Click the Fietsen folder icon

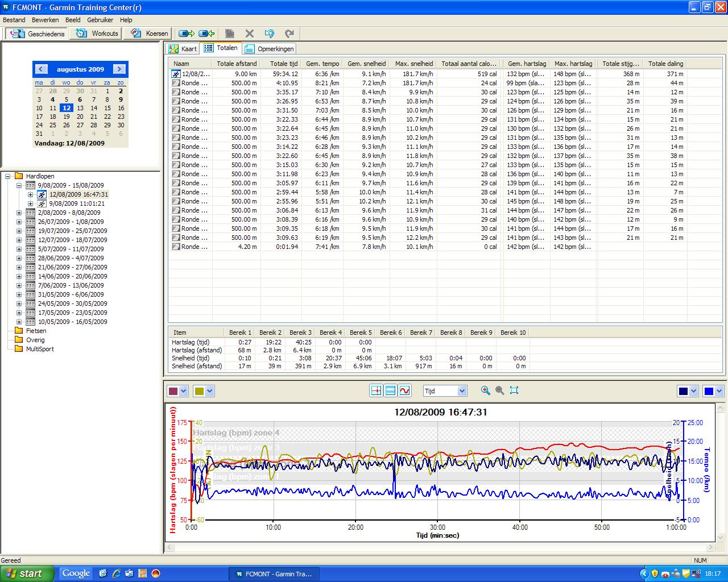pos(19,331)
